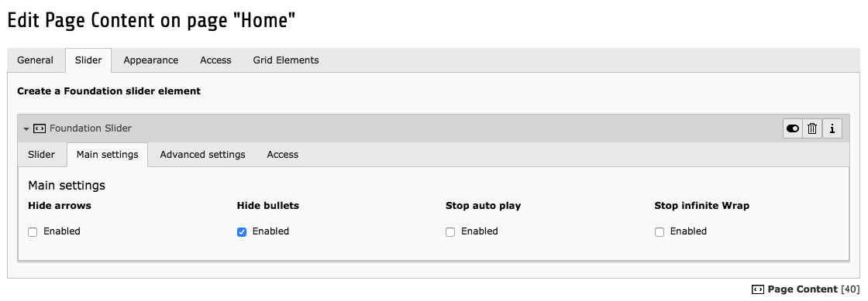Switch to the General tab
Image resolution: width=868 pixels, height=301 pixels.
tap(36, 60)
